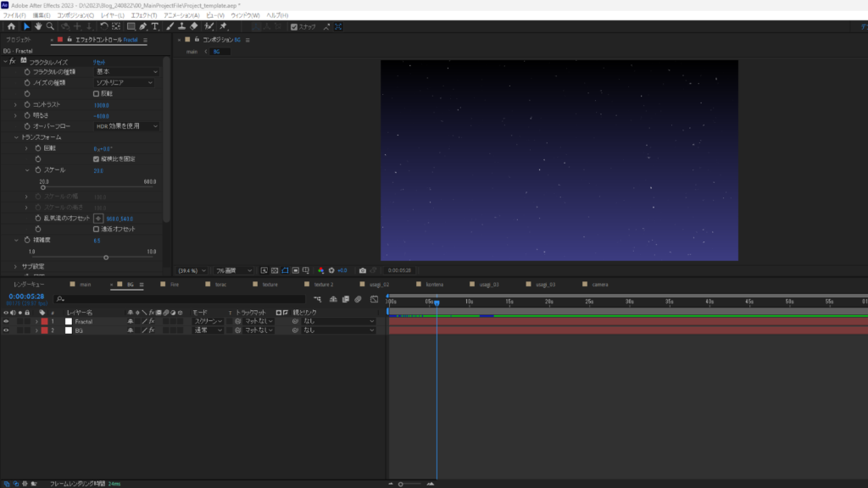Click the 複雑度 slider handle
The image size is (868, 488).
point(106,258)
